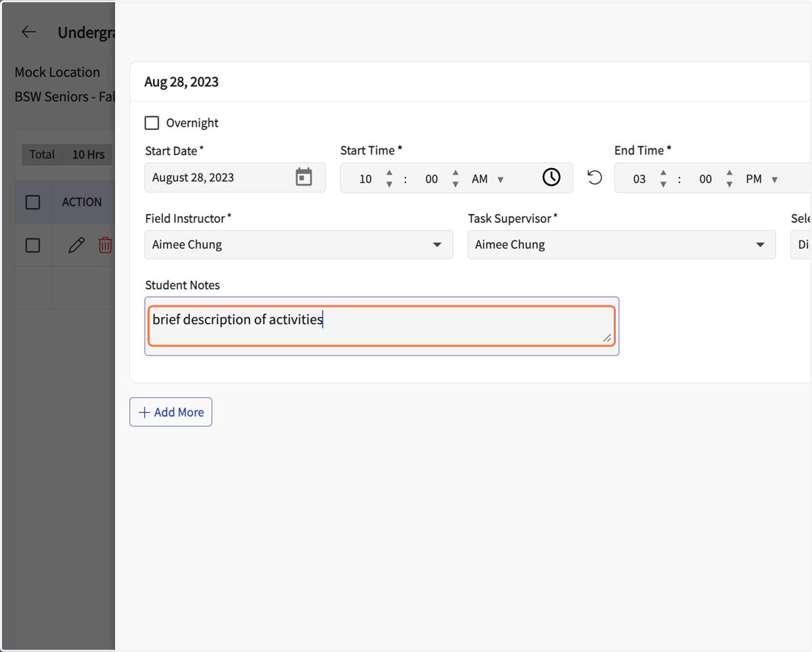This screenshot has width=812, height=652.
Task: Go back with the left arrow icon
Action: point(28,32)
